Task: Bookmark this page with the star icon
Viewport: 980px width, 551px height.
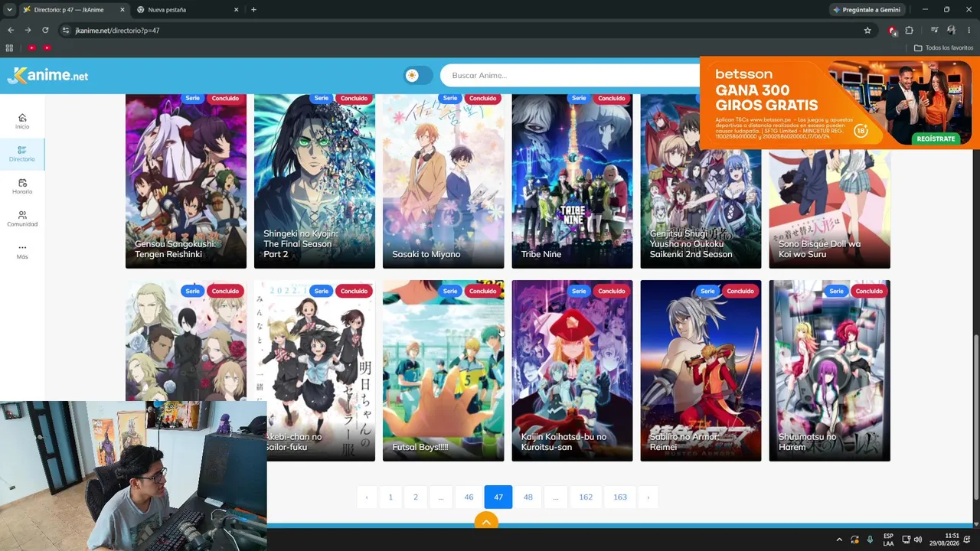Action: coord(867,31)
